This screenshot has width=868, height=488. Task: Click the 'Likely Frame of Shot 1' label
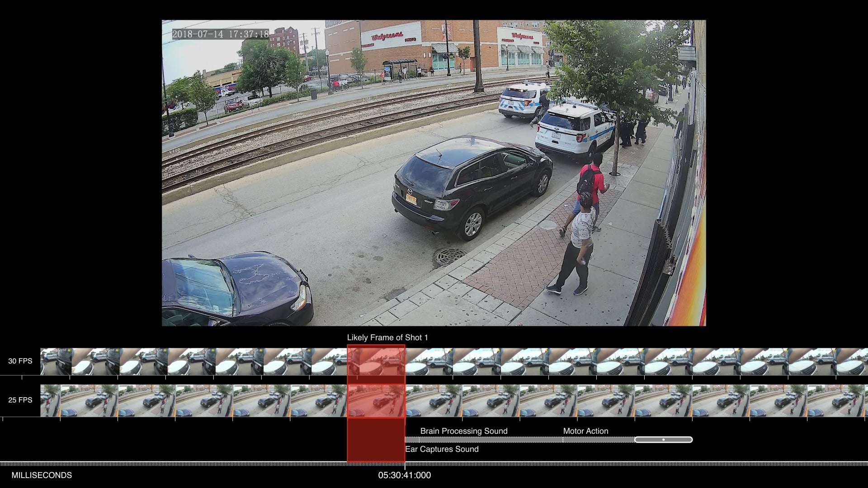point(387,338)
